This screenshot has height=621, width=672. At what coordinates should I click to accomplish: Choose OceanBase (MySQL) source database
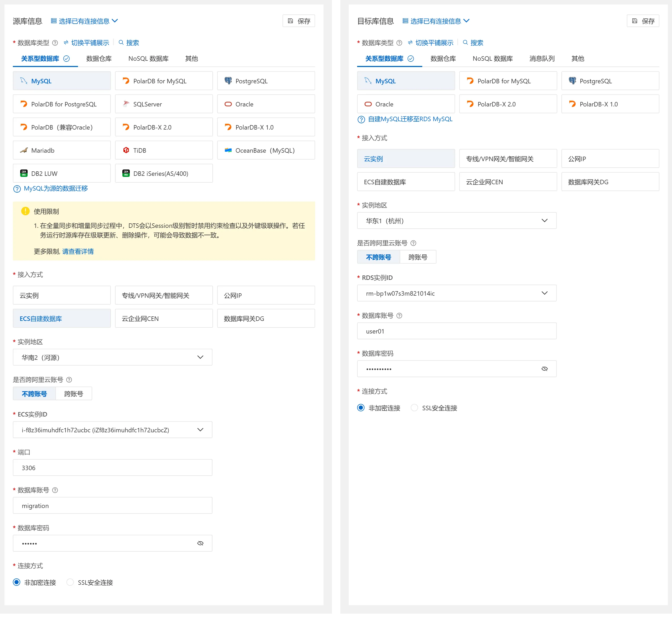pos(266,150)
